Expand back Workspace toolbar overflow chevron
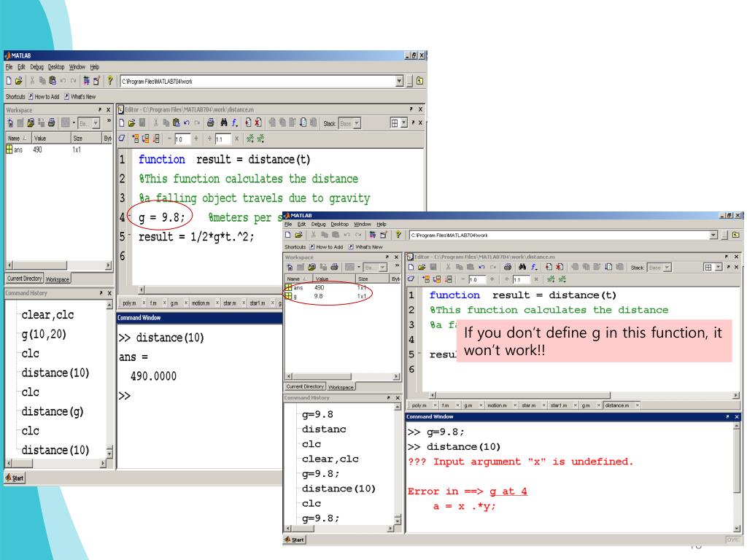 [x=109, y=121]
